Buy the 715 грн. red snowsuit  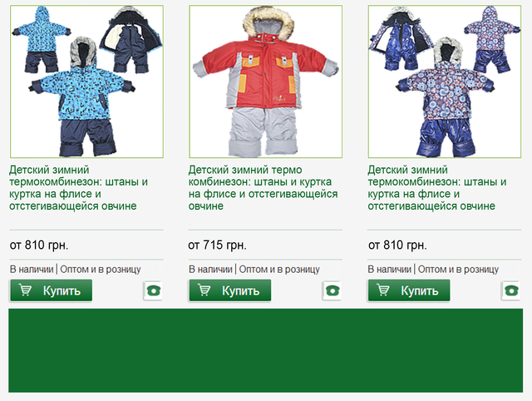click(230, 290)
